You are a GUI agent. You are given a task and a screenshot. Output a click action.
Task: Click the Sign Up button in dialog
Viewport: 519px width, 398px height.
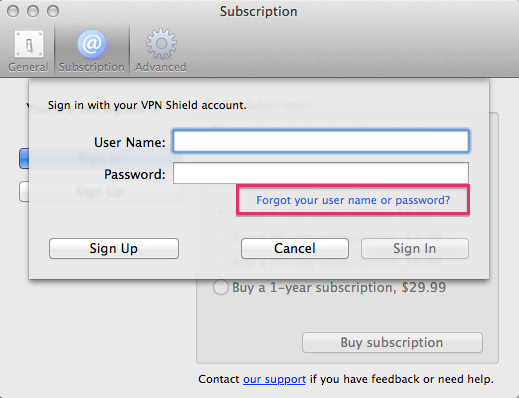[x=114, y=248]
